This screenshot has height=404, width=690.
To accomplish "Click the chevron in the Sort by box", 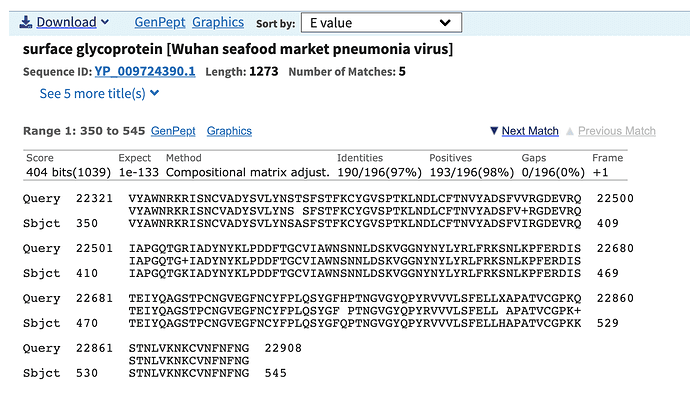I will tap(444, 22).
